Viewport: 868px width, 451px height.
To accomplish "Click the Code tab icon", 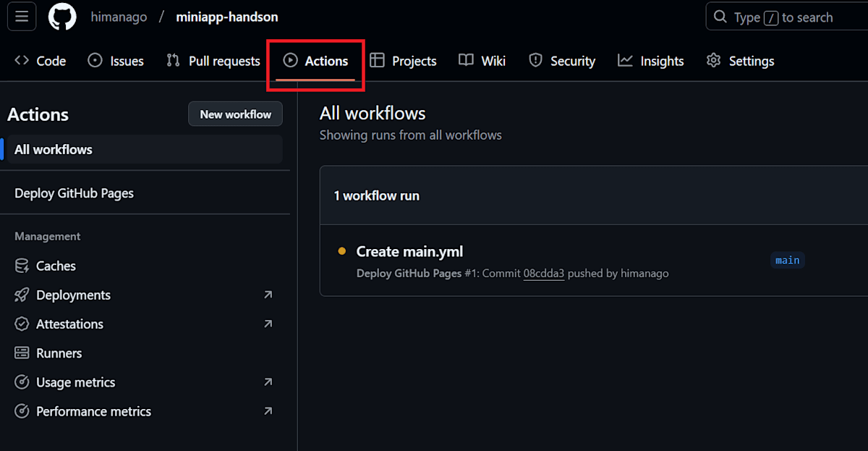I will (22, 61).
